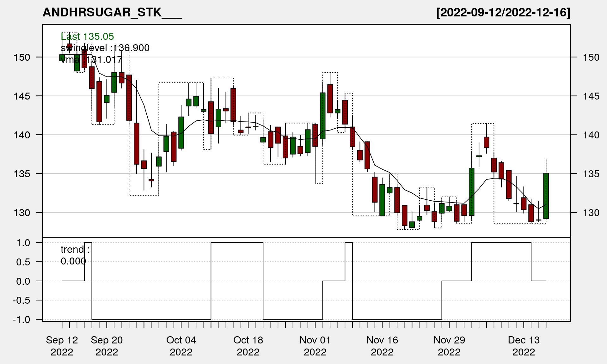Click the swinglevel 136.900 text
This screenshot has height=364, width=607.
coord(105,48)
